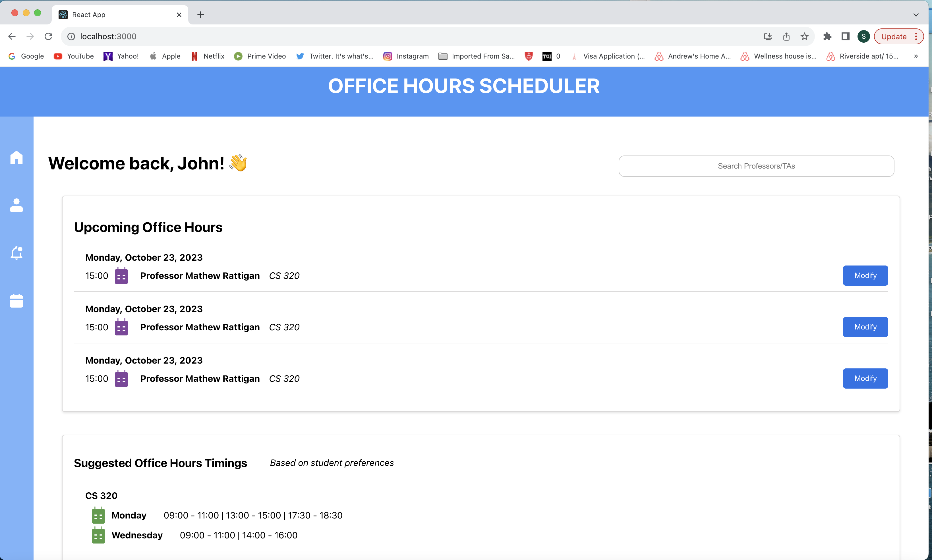Screen dimensions: 932x560
Task: Click the Suggested Office Hours Timings heading
Action: pyautogui.click(x=160, y=463)
